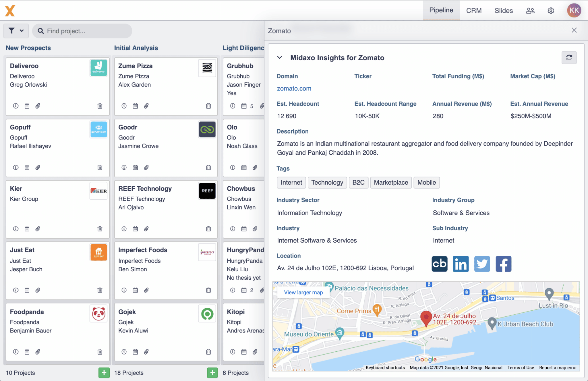Select the Marketplace tag
The image size is (588, 381).
(391, 182)
